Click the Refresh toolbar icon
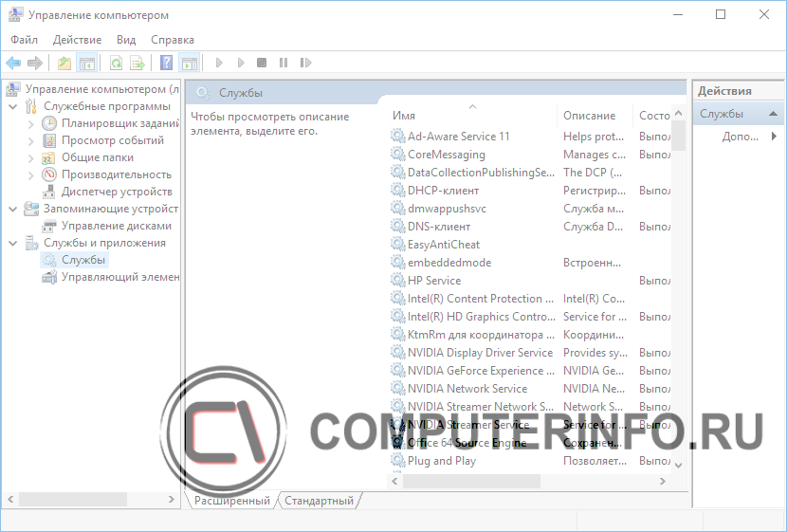Image resolution: width=787 pixels, height=532 pixels. click(116, 63)
